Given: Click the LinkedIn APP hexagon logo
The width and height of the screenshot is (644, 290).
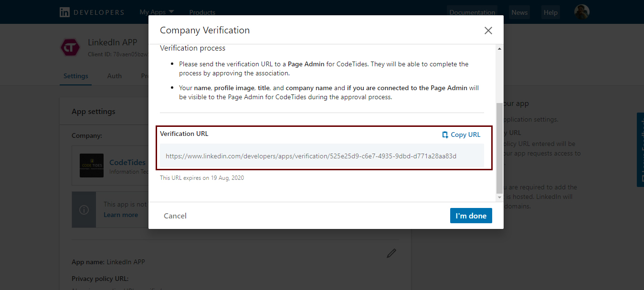Looking at the screenshot, I should tap(70, 47).
